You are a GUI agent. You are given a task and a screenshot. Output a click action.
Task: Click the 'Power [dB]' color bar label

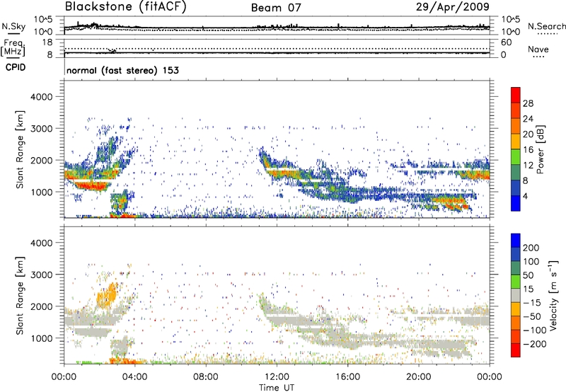click(x=541, y=149)
